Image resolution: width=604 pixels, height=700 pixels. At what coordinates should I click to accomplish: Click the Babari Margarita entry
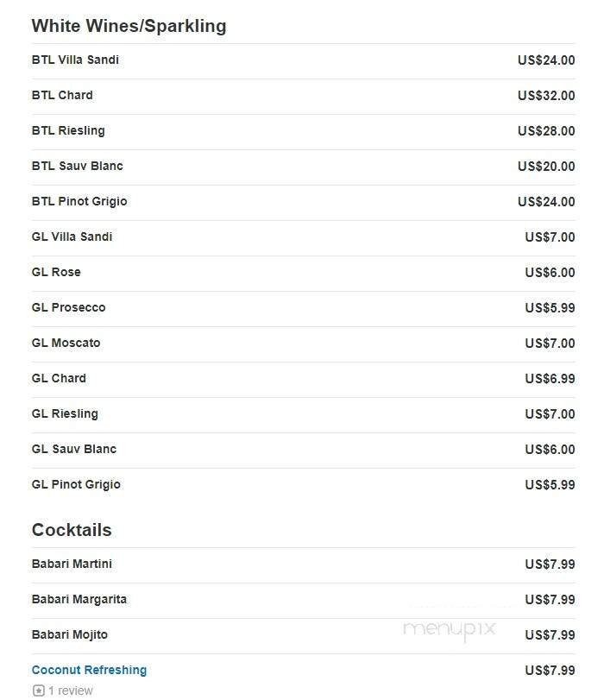click(x=79, y=600)
